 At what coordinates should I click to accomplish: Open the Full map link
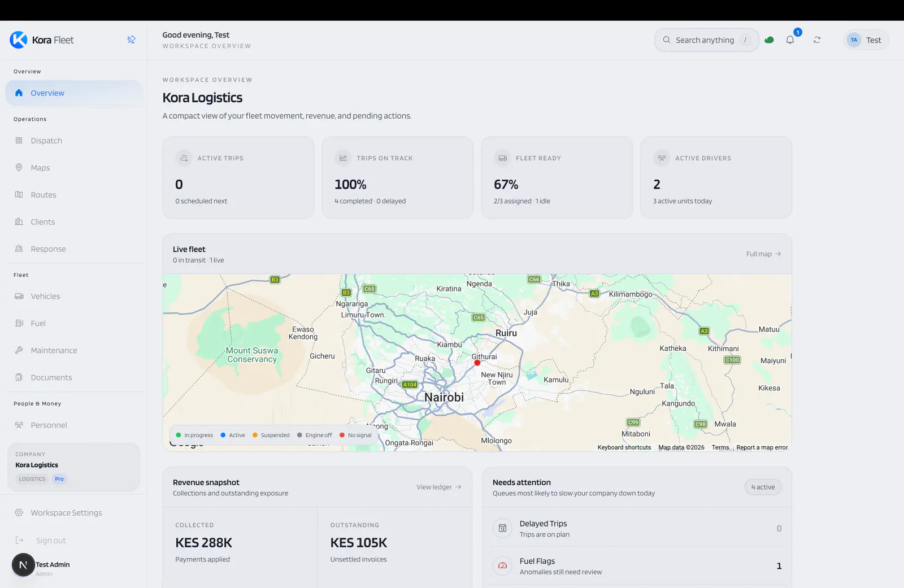click(763, 254)
